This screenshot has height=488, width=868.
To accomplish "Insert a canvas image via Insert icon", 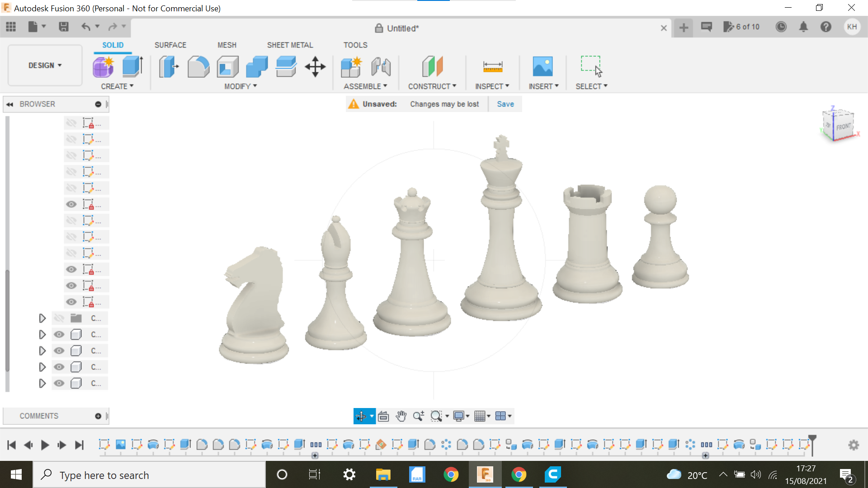I will (x=543, y=66).
